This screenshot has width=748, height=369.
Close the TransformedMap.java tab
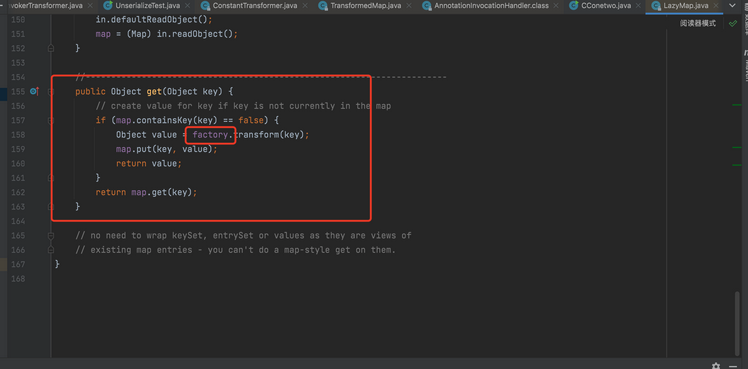(x=409, y=6)
